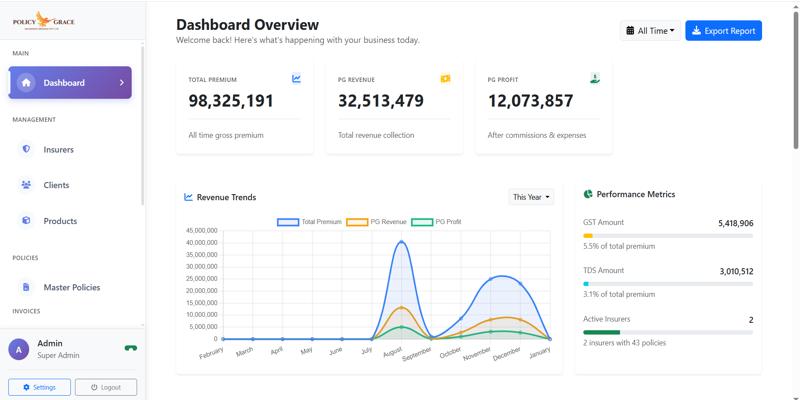This screenshot has width=800, height=400.
Task: Click the Admin avatar circle
Action: point(18,349)
